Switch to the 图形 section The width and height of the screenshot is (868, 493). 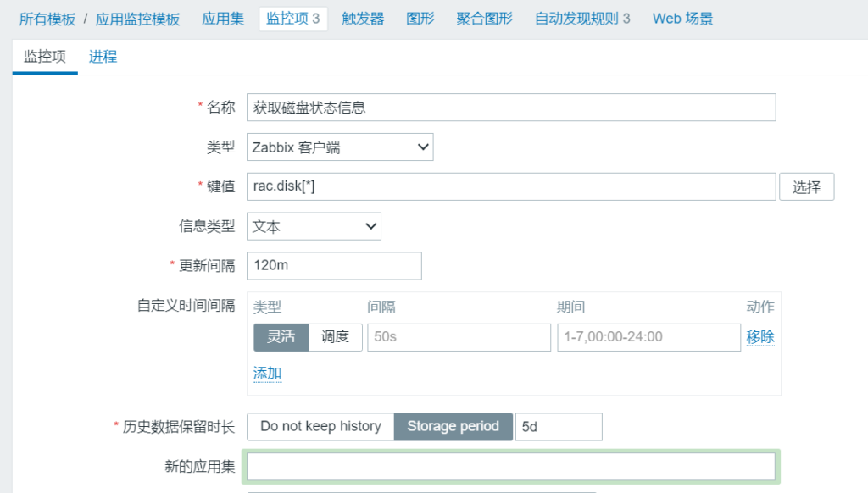click(x=420, y=19)
